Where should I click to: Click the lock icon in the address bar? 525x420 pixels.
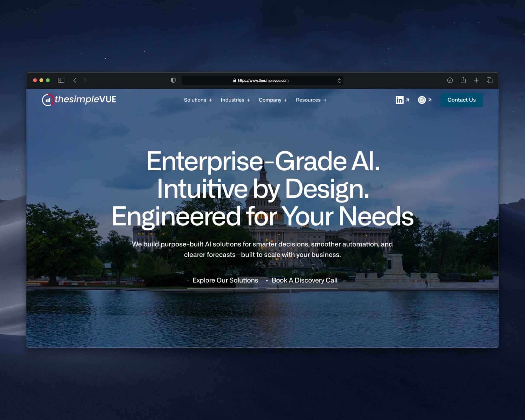pyautogui.click(x=234, y=80)
